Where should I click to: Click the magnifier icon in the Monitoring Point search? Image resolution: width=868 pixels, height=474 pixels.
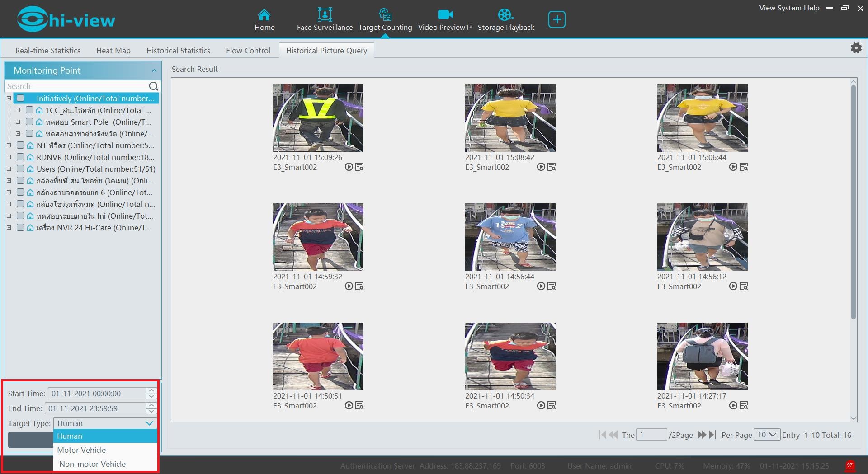coord(153,86)
